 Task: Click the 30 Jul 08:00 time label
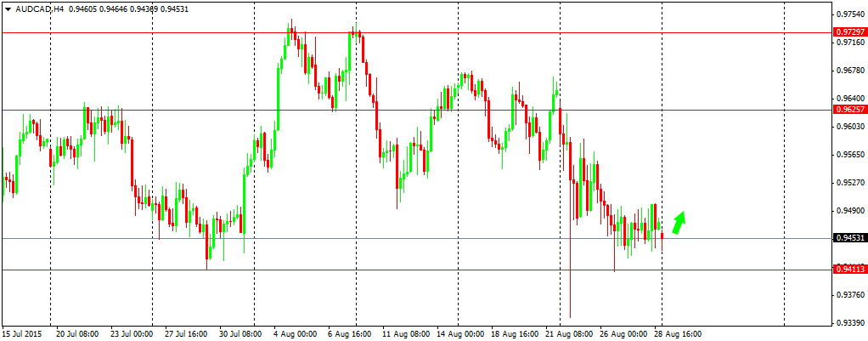[x=240, y=334]
